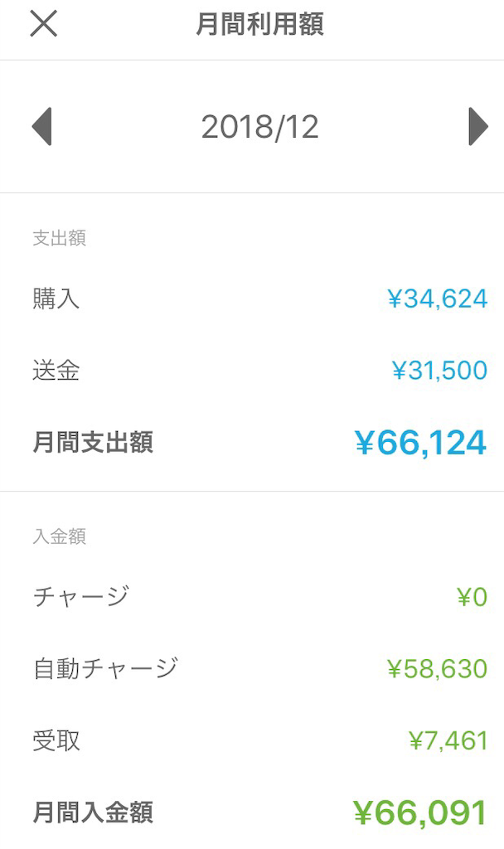This screenshot has height=849, width=504.
Task: Tap the 月間利用額 title
Action: (x=260, y=25)
